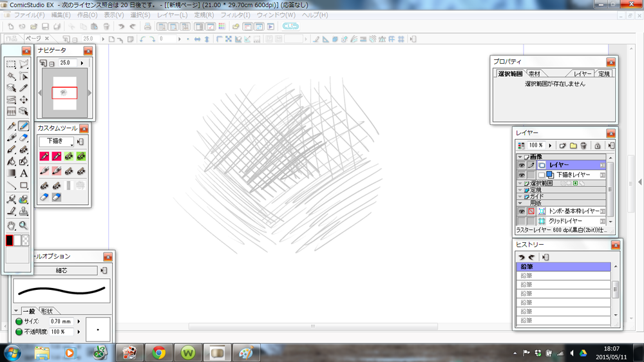Image resolution: width=644 pixels, height=362 pixels.
Task: Select the stamp tool
Action: (24, 212)
